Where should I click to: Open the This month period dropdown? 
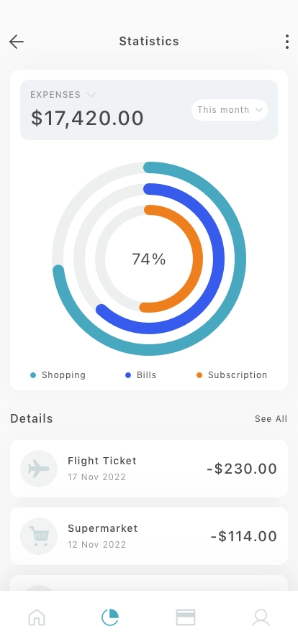pos(230,110)
